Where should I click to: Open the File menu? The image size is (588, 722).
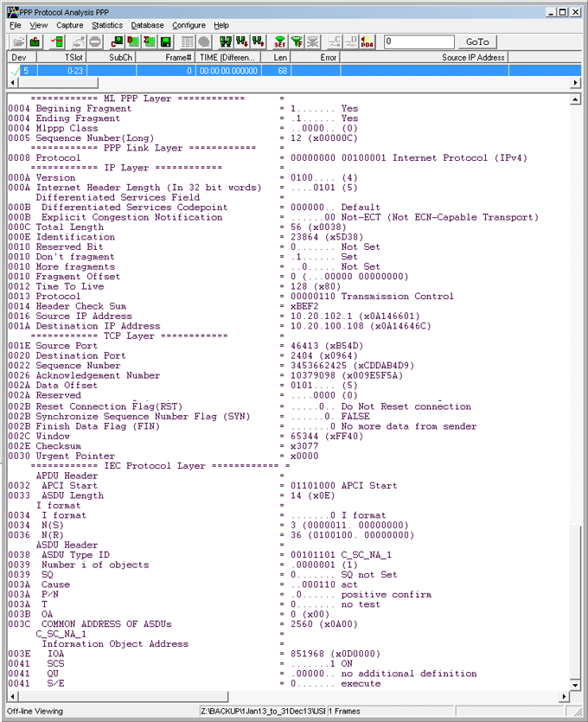pos(15,26)
